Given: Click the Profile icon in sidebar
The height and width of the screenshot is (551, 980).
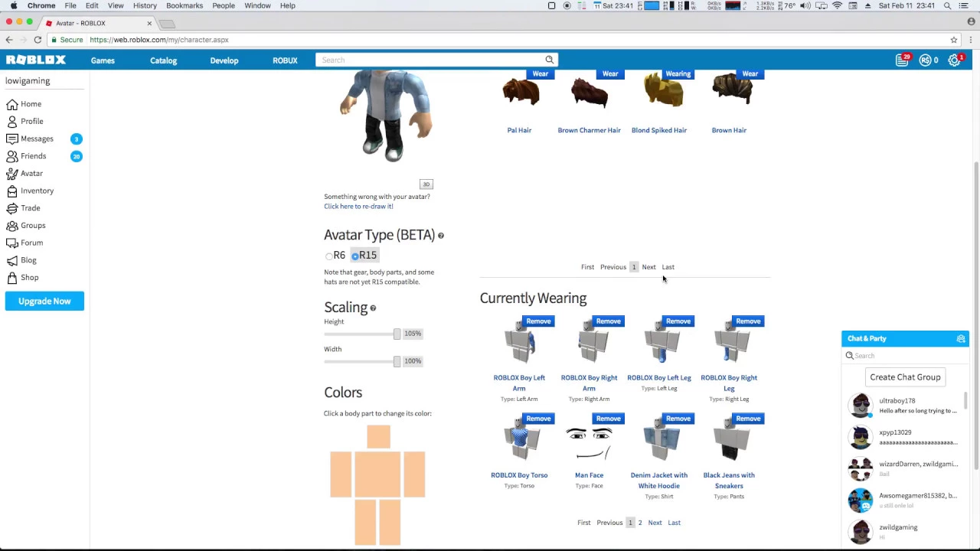Looking at the screenshot, I should click(11, 121).
